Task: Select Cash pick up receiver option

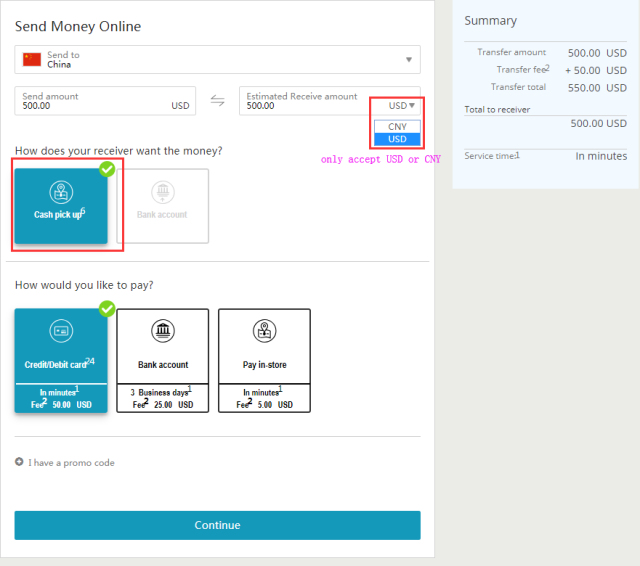Action: (61, 206)
